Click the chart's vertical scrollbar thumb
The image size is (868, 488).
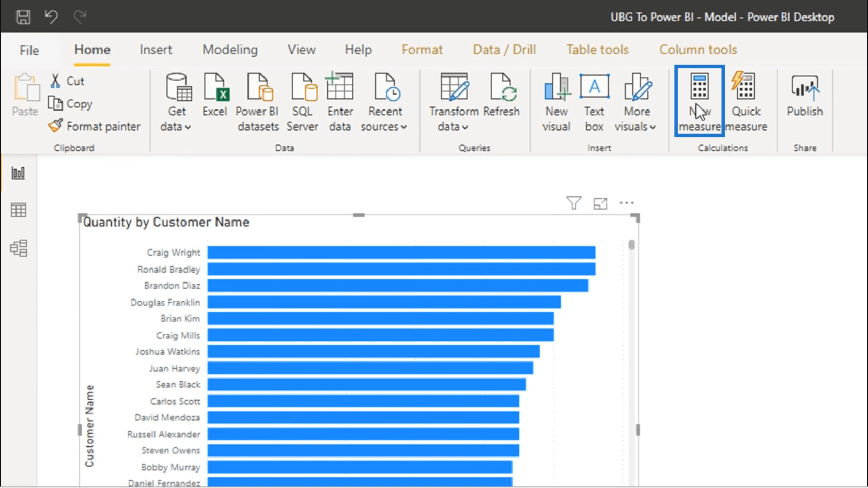point(631,245)
